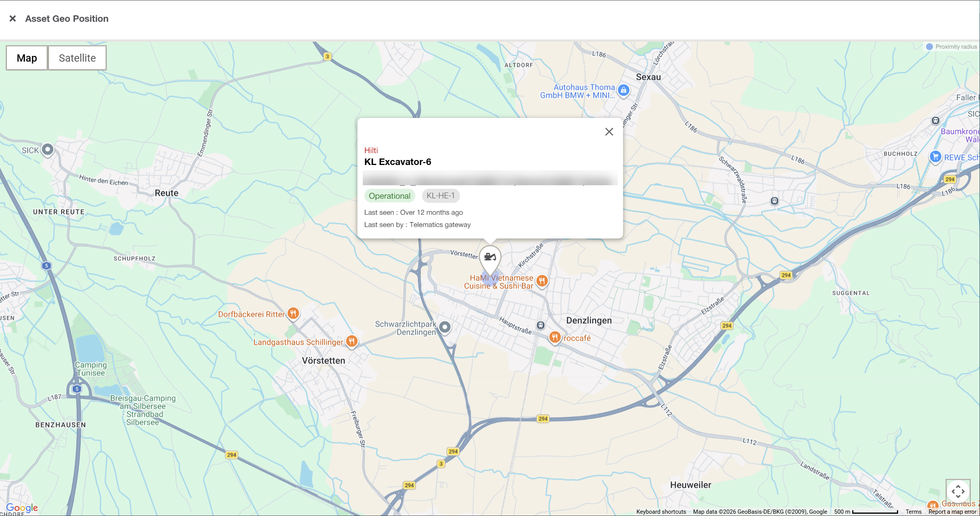The width and height of the screenshot is (980, 516).
Task: Select the Autohaus Thoma shop marker
Action: click(623, 90)
